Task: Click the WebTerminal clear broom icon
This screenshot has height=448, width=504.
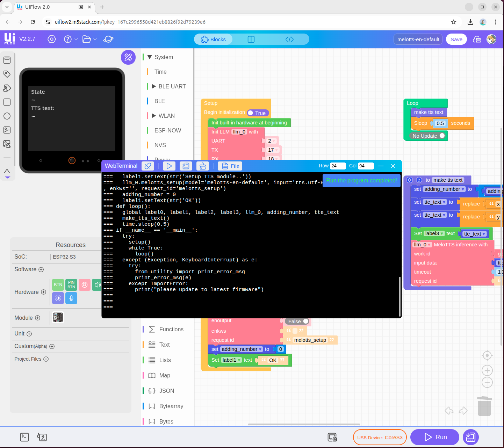Action: coord(202,166)
